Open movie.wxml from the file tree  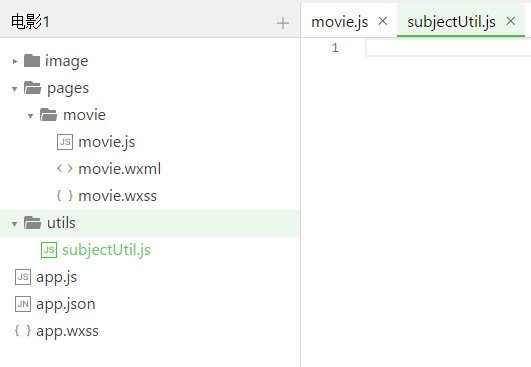[120, 169]
